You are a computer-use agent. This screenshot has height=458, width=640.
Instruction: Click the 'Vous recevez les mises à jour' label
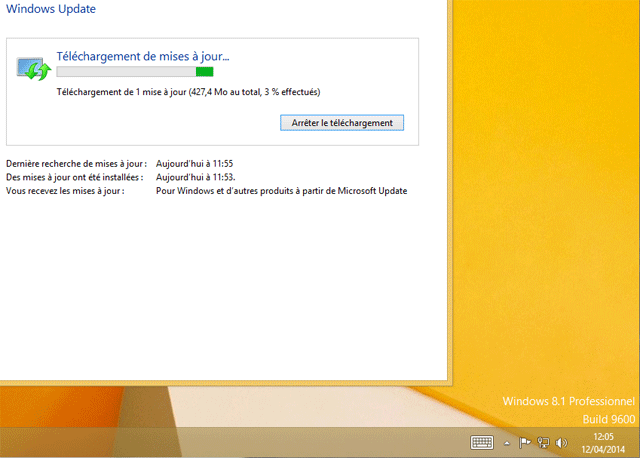click(x=65, y=191)
